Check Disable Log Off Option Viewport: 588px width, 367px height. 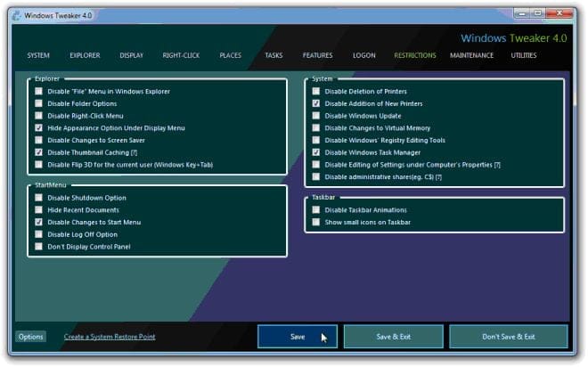pos(38,234)
